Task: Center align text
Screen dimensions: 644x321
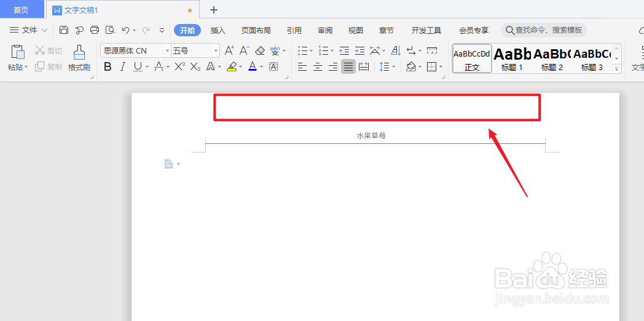Action: (x=318, y=66)
